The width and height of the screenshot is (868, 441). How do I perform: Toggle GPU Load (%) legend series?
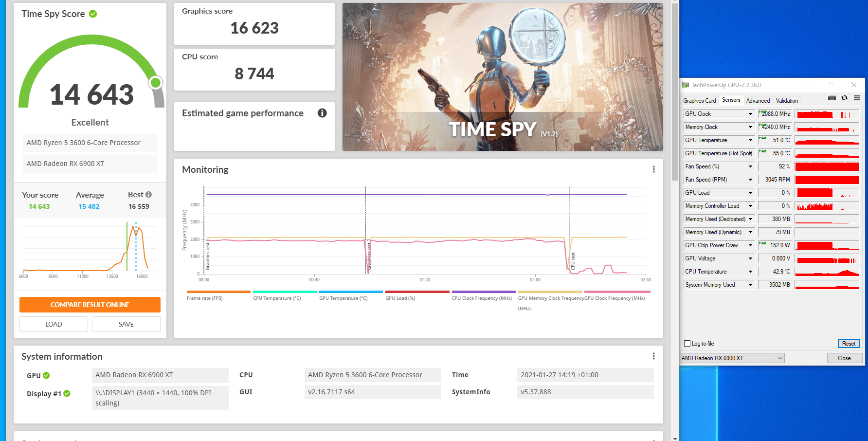[x=417, y=295]
